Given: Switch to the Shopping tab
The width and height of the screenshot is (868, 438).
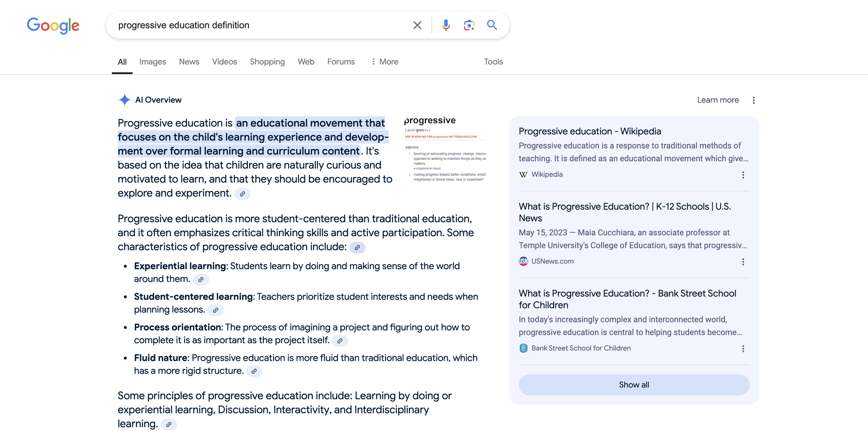Looking at the screenshot, I should pos(267,62).
